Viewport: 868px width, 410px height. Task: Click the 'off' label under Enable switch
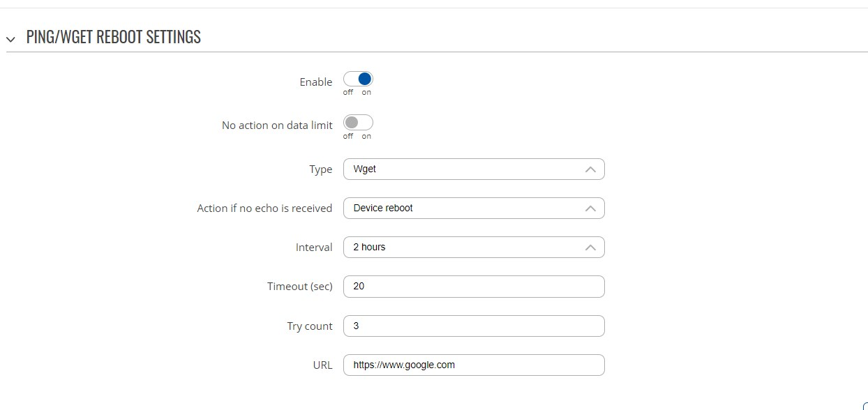[x=348, y=92]
